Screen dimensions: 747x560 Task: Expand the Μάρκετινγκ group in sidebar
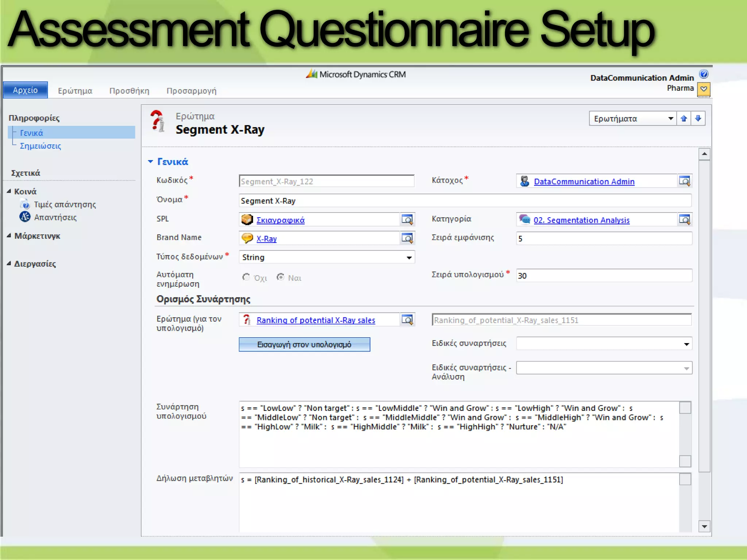(9, 236)
